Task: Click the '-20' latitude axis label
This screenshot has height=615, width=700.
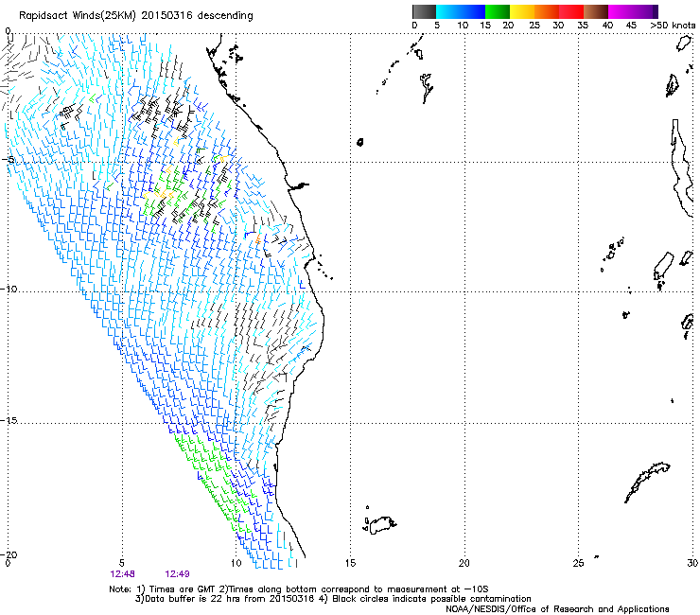Action: point(9,554)
